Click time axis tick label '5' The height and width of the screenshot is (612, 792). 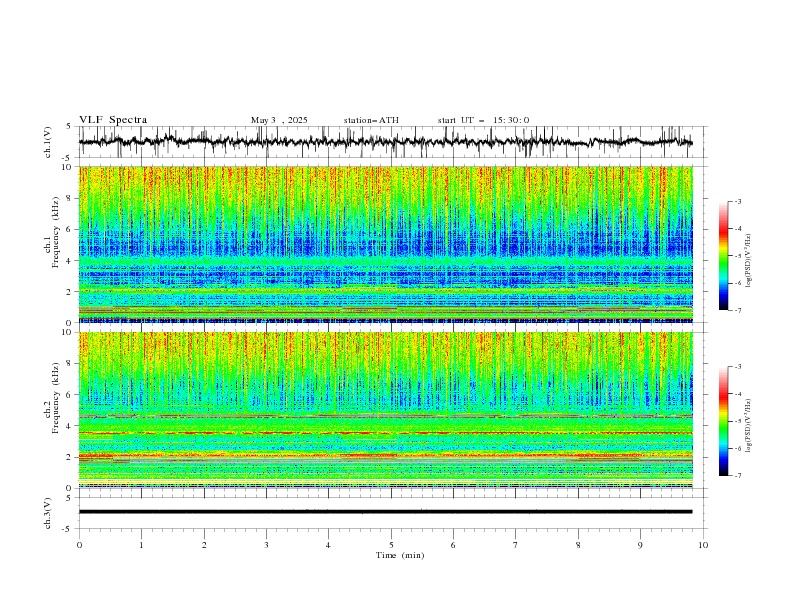[x=391, y=545]
